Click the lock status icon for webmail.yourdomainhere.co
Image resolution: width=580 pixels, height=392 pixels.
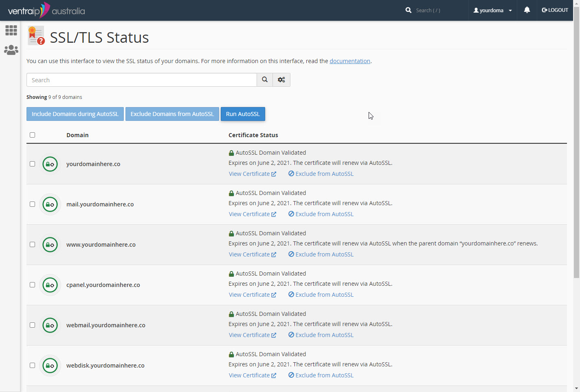[50, 325]
